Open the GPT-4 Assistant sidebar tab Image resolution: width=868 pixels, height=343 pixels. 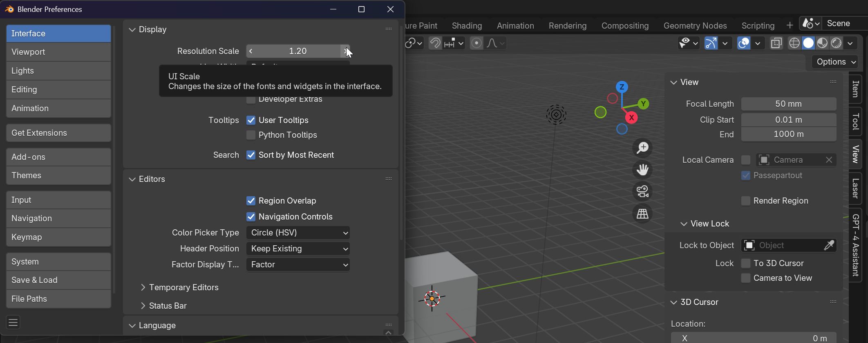tap(855, 245)
